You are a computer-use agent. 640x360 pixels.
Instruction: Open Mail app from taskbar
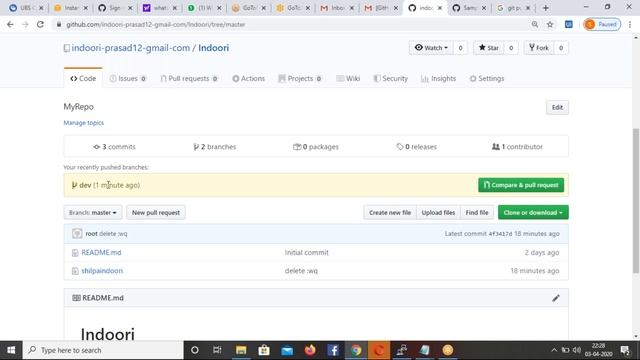coord(287,350)
